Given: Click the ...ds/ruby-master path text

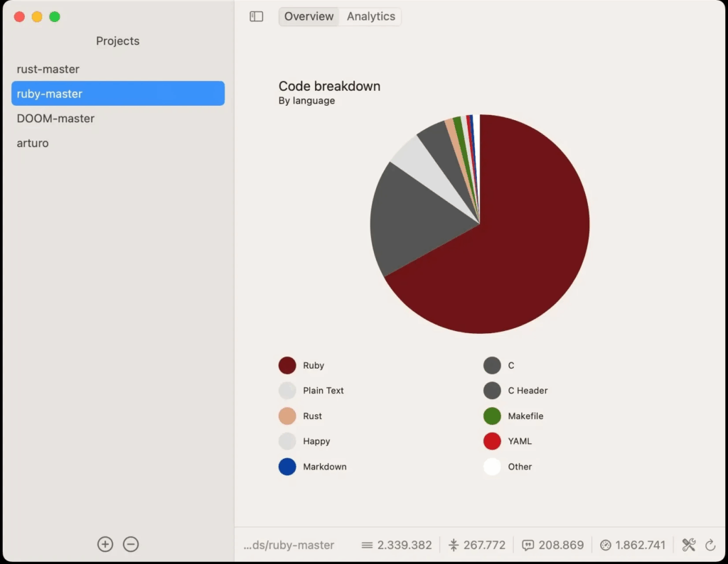Looking at the screenshot, I should [289, 545].
